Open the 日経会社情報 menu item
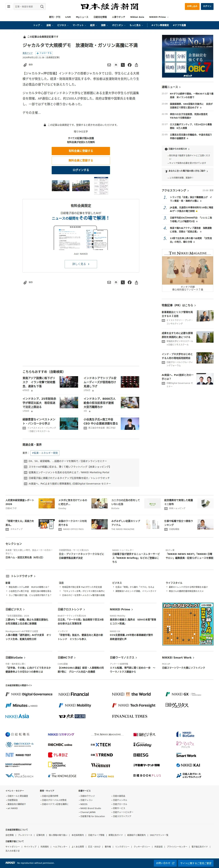Screen dimensions: 219x868 100,17
